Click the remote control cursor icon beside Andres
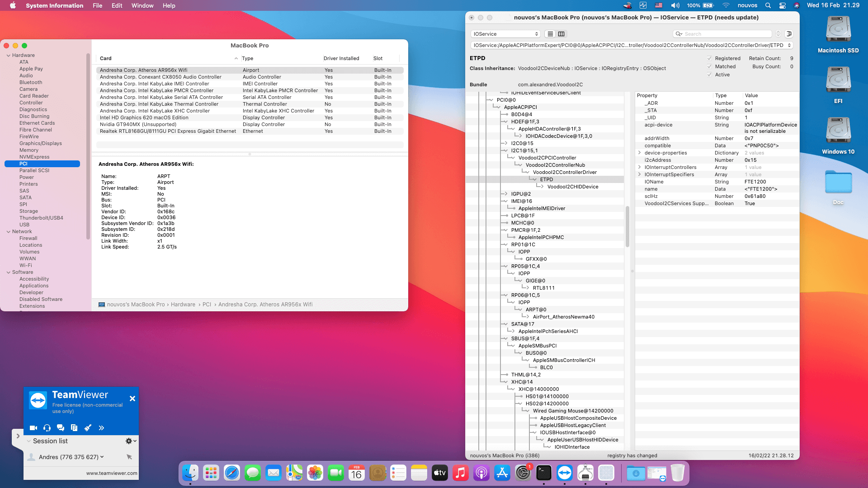 pyautogui.click(x=129, y=457)
